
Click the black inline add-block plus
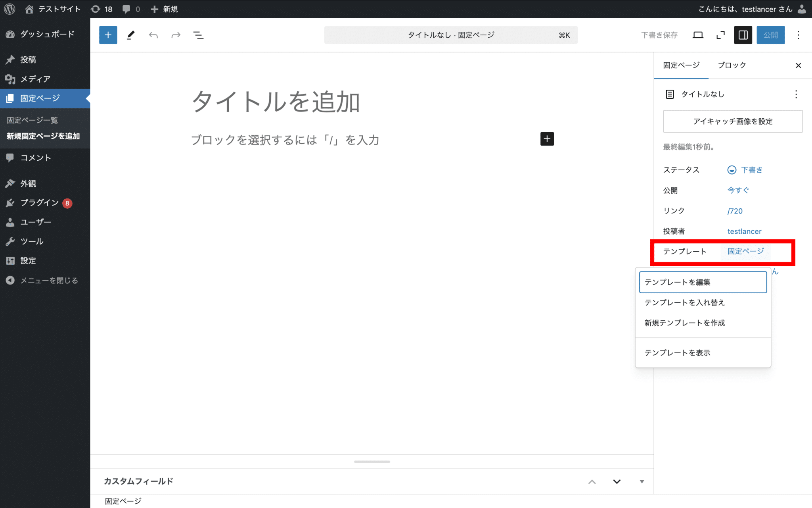point(547,139)
